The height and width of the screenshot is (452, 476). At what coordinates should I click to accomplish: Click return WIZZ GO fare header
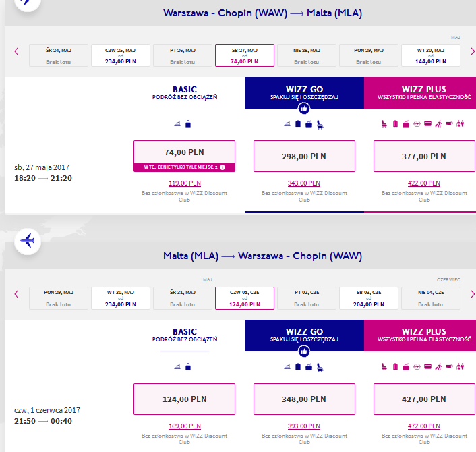point(304,335)
